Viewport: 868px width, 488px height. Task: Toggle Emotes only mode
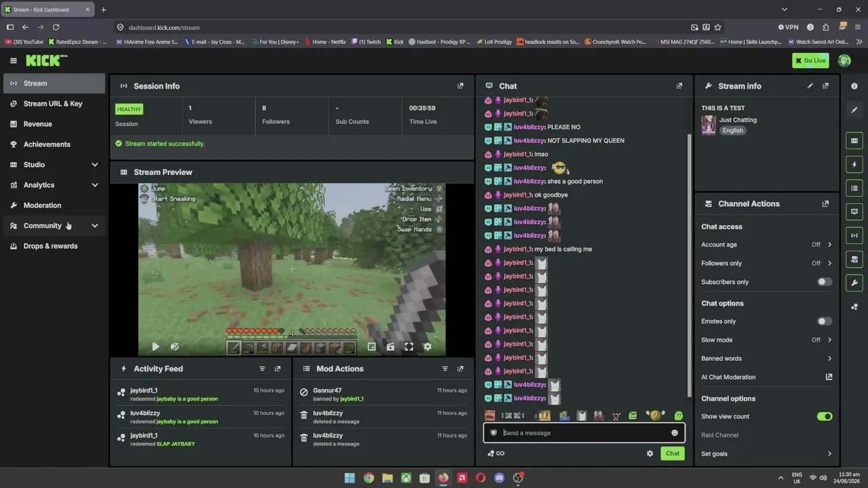824,321
